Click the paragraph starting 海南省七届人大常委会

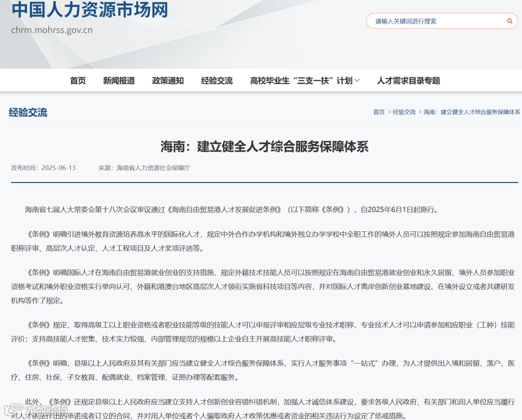click(232, 210)
